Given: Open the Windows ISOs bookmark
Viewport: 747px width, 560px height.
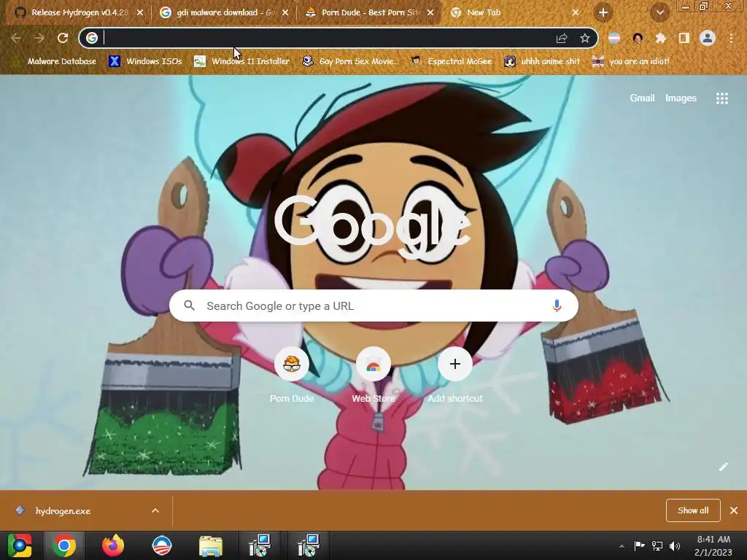Looking at the screenshot, I should (145, 61).
